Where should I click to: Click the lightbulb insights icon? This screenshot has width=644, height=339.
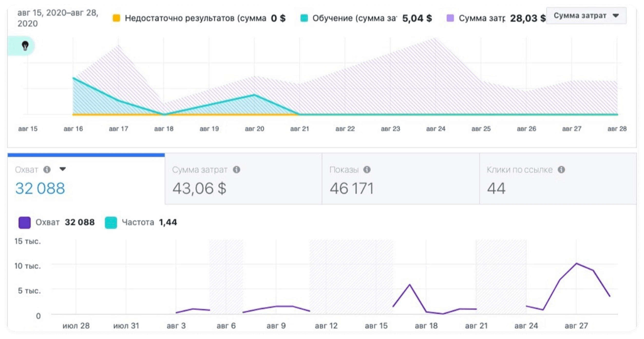point(25,46)
